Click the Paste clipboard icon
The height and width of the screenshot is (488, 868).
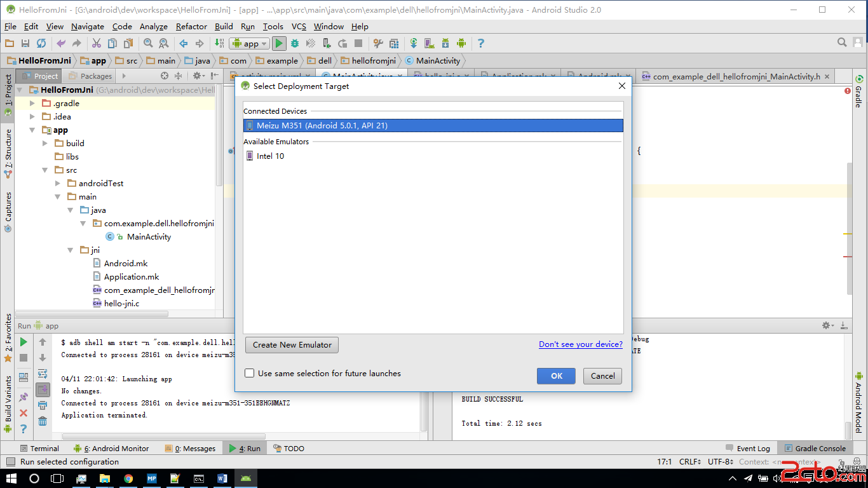click(128, 43)
